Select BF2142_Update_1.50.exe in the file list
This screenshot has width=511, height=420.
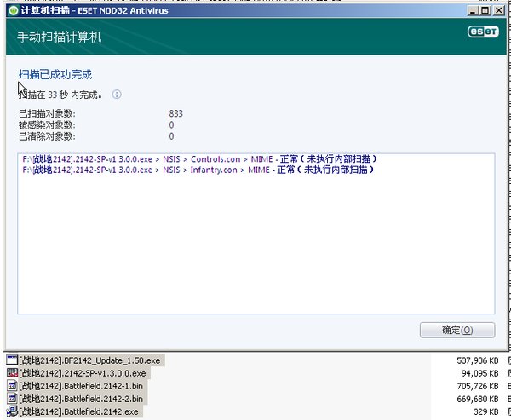pyautogui.click(x=89, y=360)
